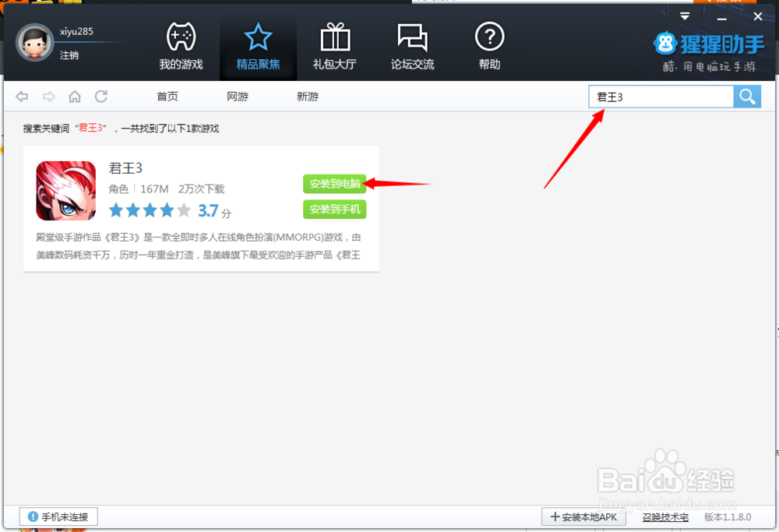Minimize the 猩猩助手 window
779x532 pixels.
click(722, 18)
